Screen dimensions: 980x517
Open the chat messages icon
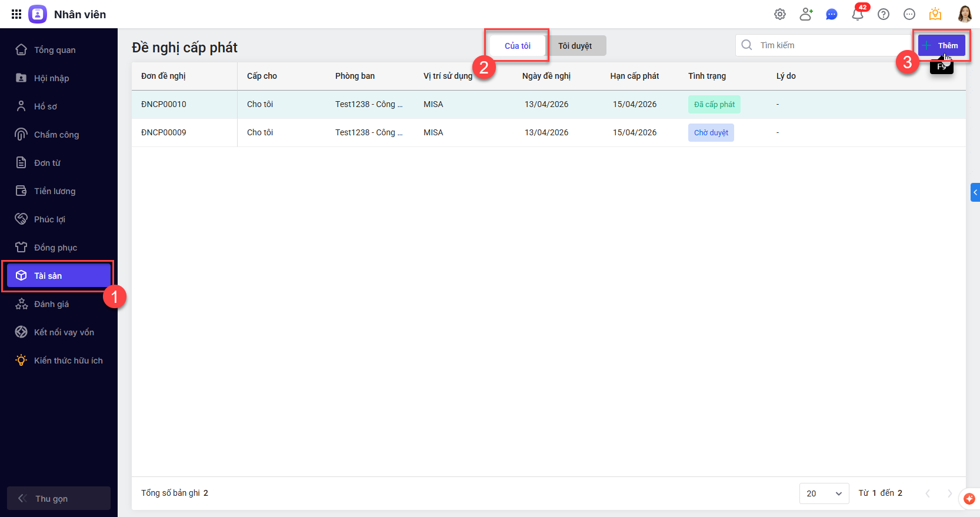point(832,14)
